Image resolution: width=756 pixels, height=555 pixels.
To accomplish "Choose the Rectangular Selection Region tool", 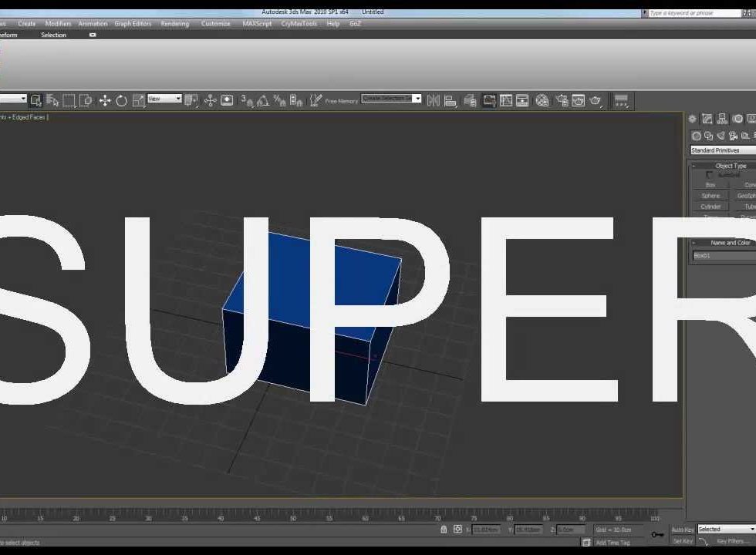I will pyautogui.click(x=69, y=101).
